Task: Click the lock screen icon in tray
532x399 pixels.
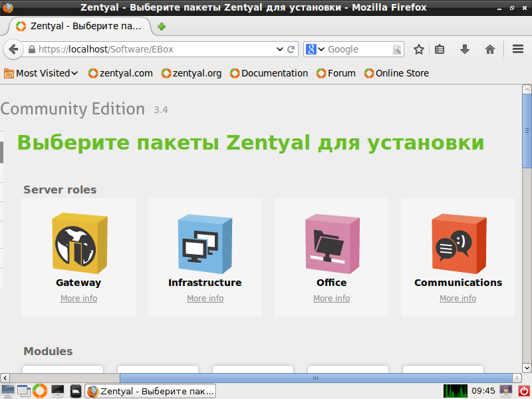Action: tap(505, 391)
